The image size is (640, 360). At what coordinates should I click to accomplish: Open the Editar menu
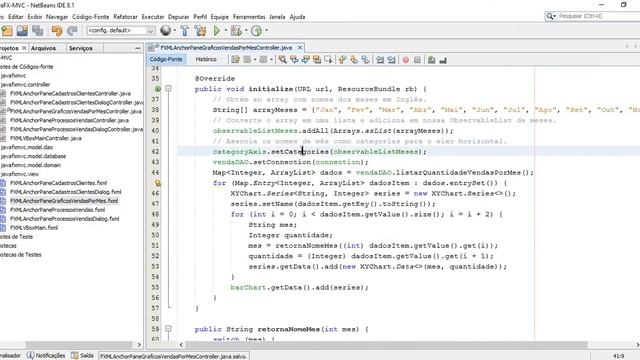point(16,17)
